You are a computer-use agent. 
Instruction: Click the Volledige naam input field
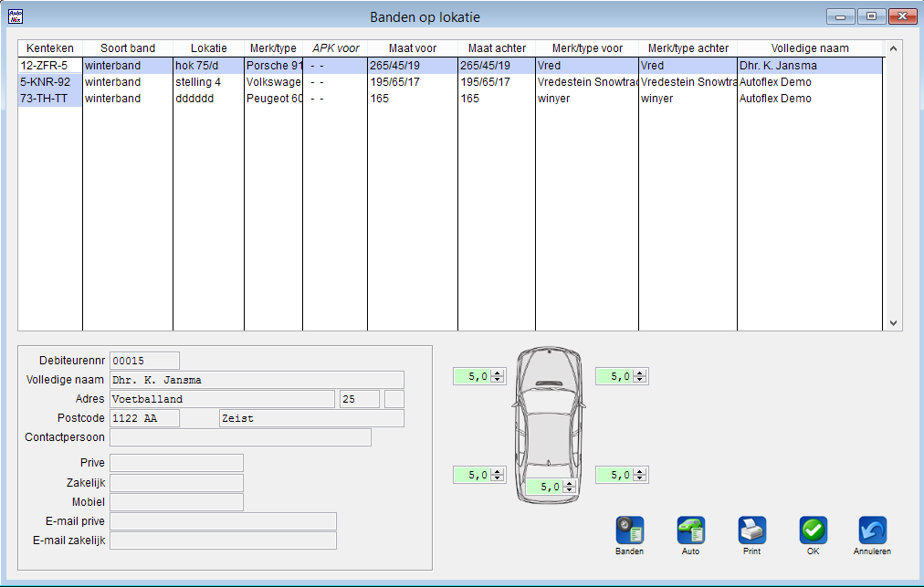click(257, 380)
